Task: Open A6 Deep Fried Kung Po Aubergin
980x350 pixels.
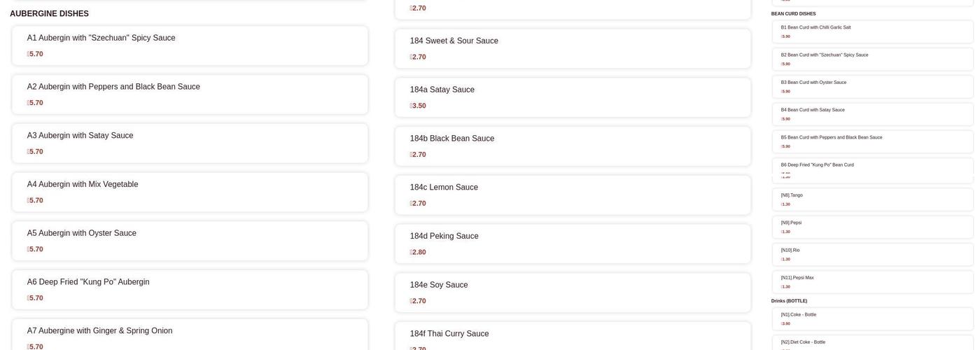Action: click(190, 290)
